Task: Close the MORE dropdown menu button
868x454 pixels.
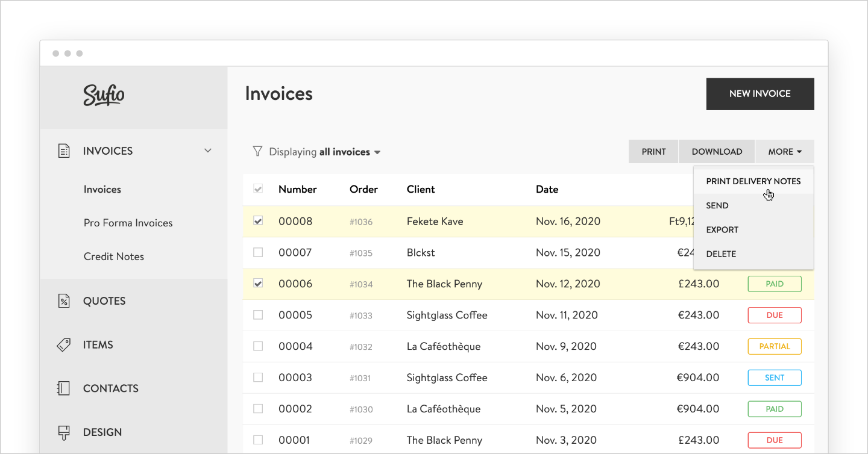Action: click(784, 152)
